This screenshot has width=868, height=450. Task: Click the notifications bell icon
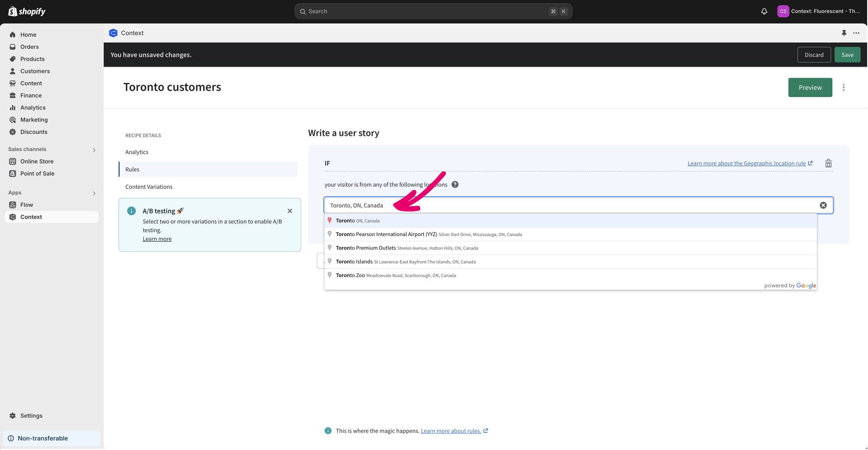tap(764, 11)
